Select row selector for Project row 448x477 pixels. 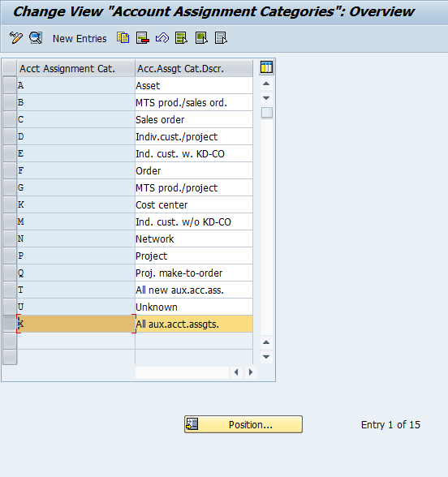coord(10,256)
